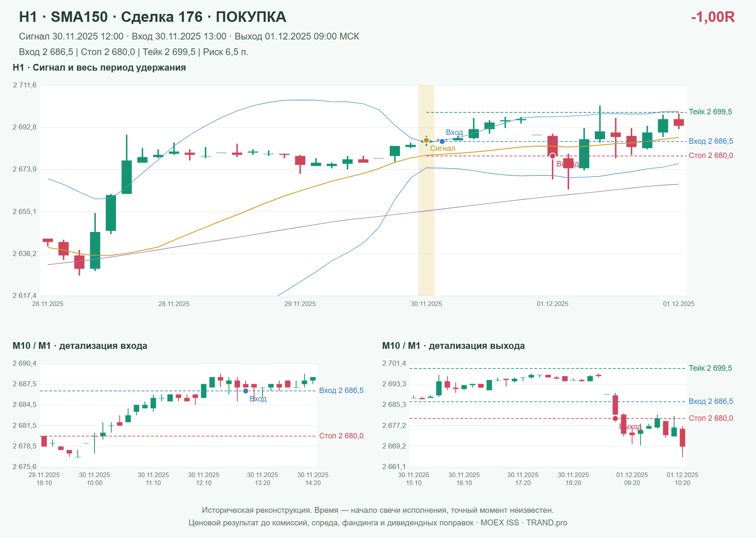Viewport: 756px width, 538px height.
Task: Click the 30.11.2025 date on H1 axis
Action: 426,304
